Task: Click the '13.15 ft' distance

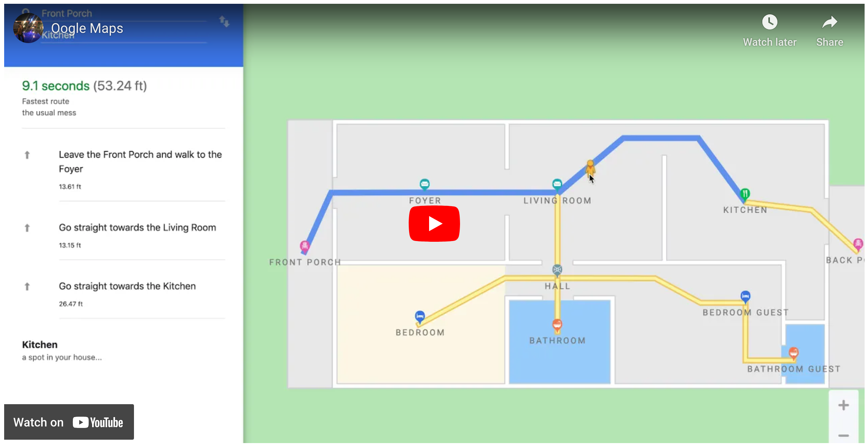Action: tap(70, 245)
